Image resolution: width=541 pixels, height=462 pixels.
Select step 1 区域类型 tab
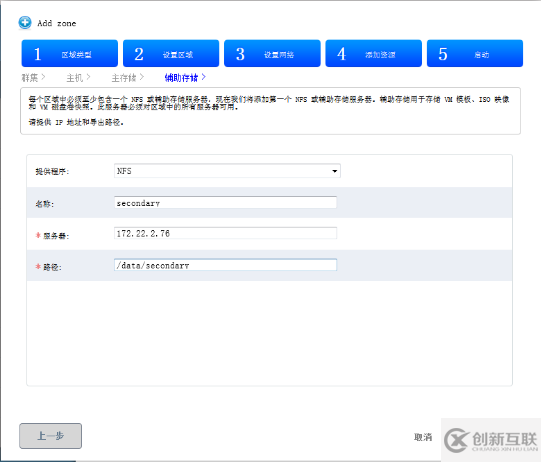[x=70, y=53]
